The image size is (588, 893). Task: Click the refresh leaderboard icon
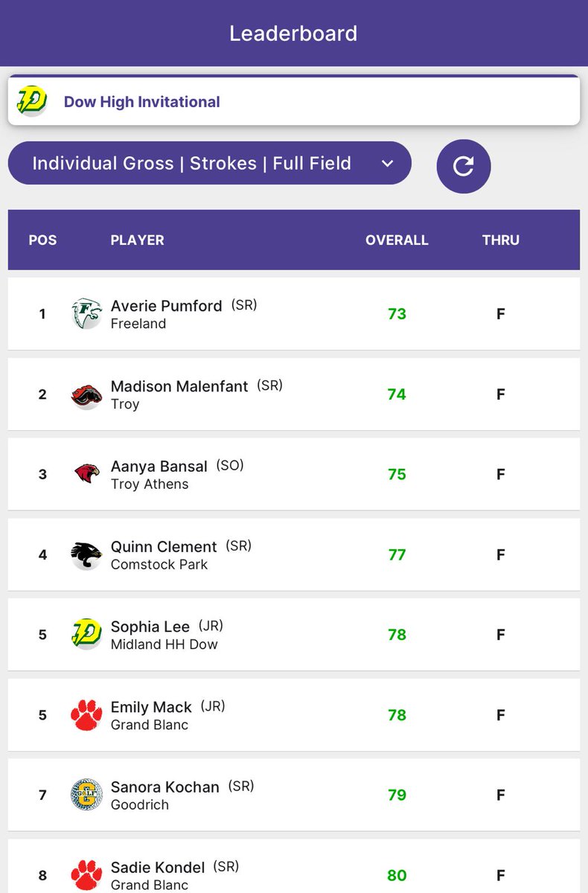pyautogui.click(x=463, y=166)
